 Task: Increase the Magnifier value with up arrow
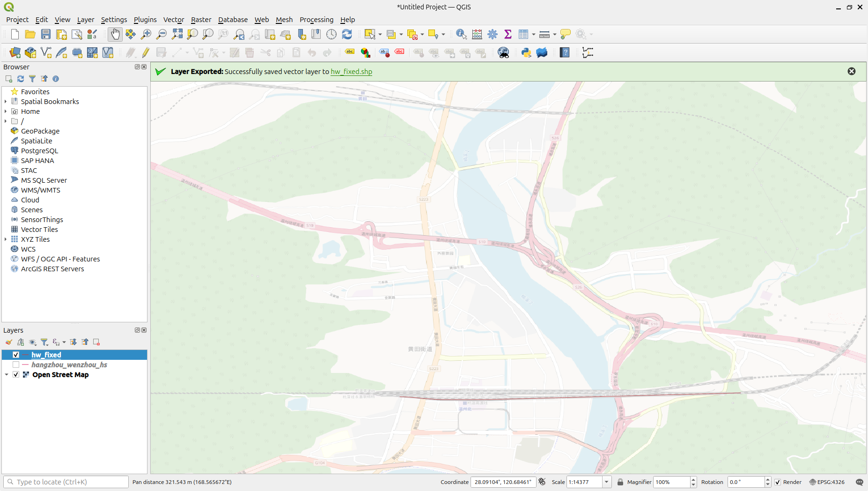pyautogui.click(x=693, y=479)
